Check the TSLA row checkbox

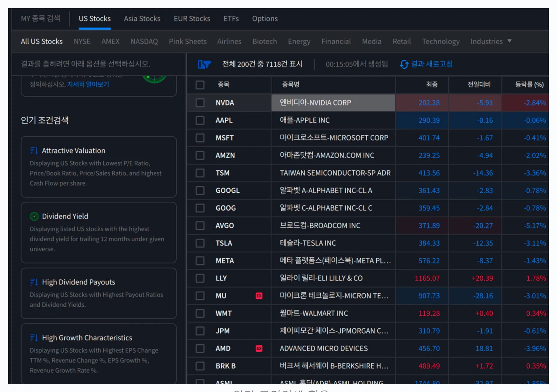tap(200, 243)
